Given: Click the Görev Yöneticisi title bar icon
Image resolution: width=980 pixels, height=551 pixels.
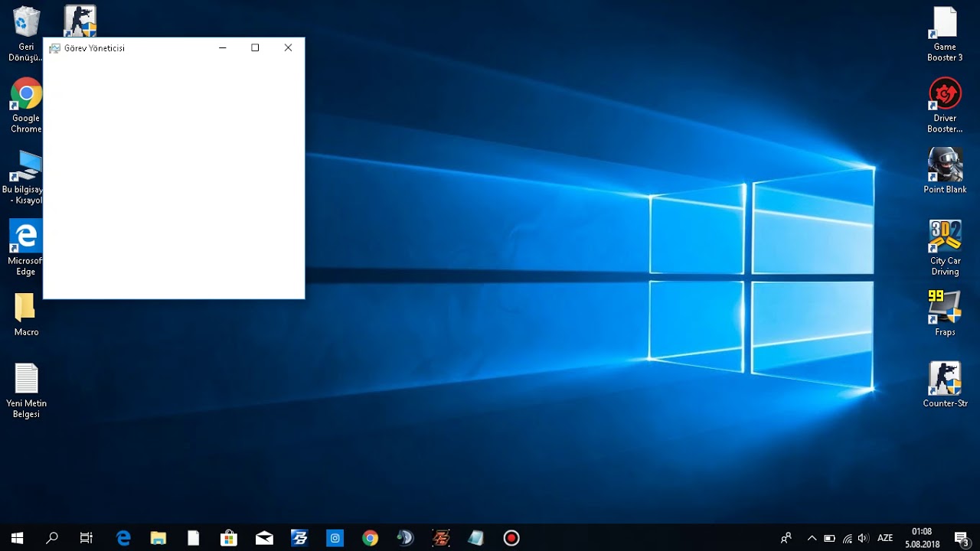Looking at the screenshot, I should (x=54, y=48).
